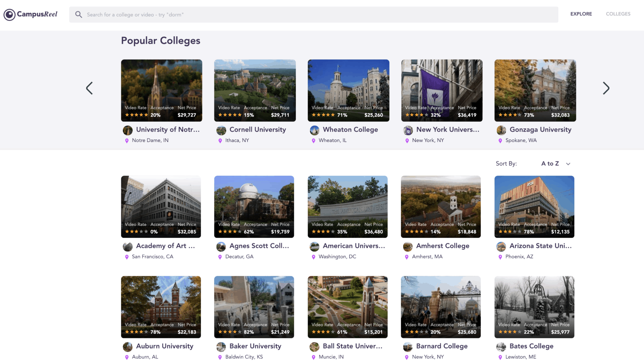Open the COLLEGES nav item
Image resolution: width=644 pixels, height=363 pixels.
pos(618,14)
